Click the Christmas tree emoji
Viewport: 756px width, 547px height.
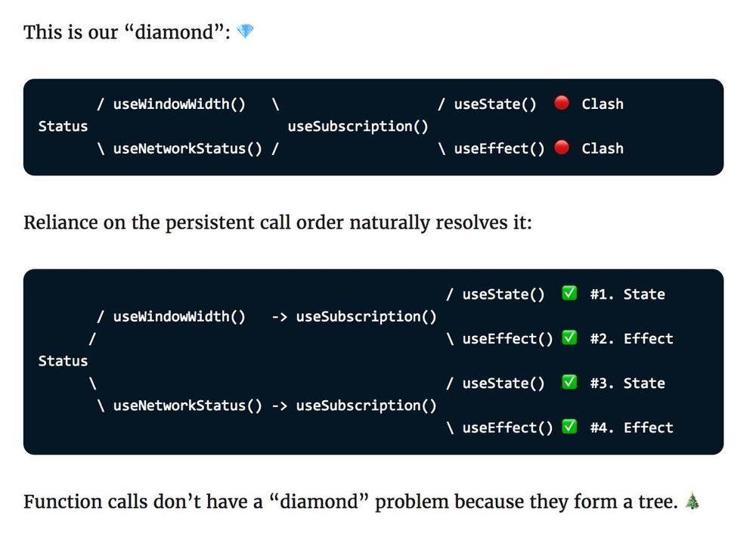(x=692, y=501)
